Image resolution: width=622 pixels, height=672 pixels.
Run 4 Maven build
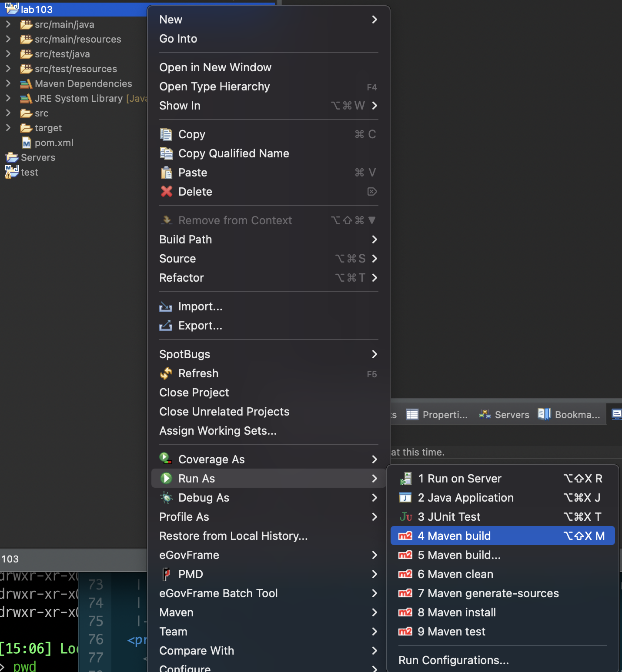click(x=503, y=536)
